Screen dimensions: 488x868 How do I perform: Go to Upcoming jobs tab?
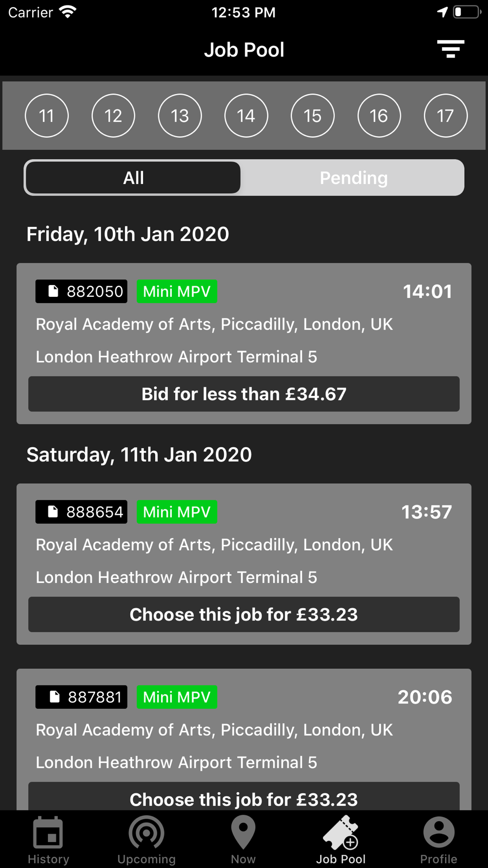(x=146, y=841)
